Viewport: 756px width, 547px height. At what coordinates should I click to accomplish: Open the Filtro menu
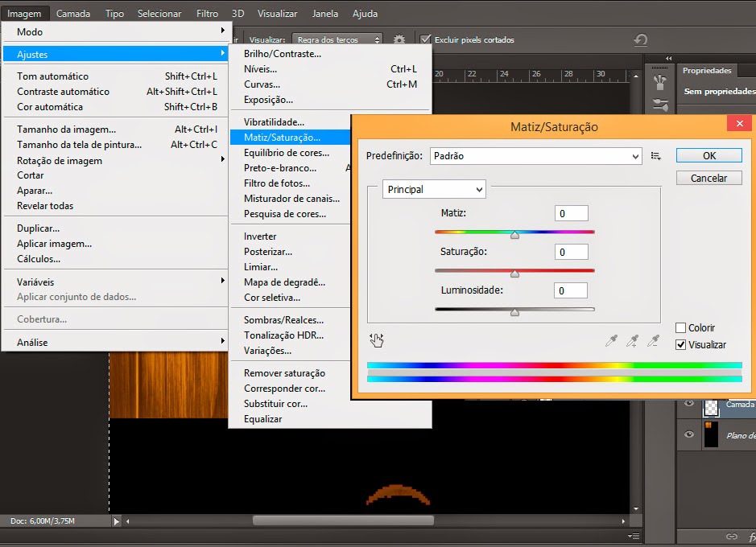207,14
